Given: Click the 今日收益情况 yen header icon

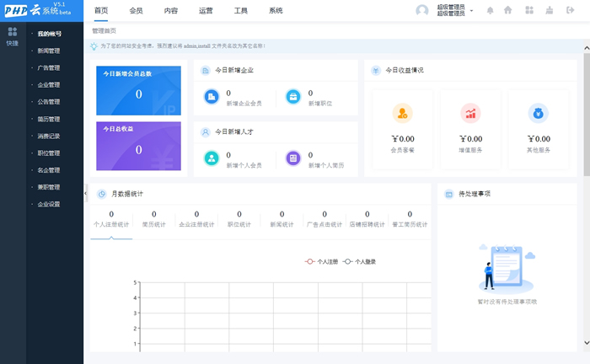Looking at the screenshot, I should pos(376,70).
